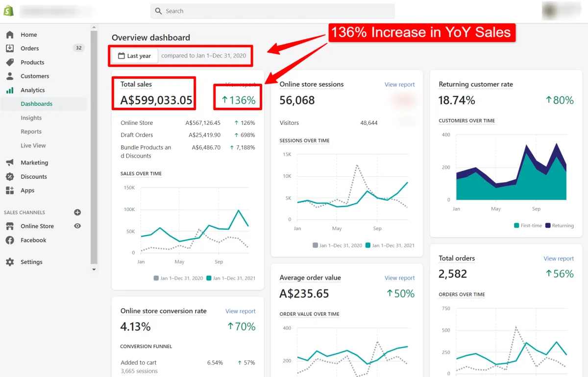View the Online Store via eye icon
Screen dimensions: 588x377
(77, 226)
